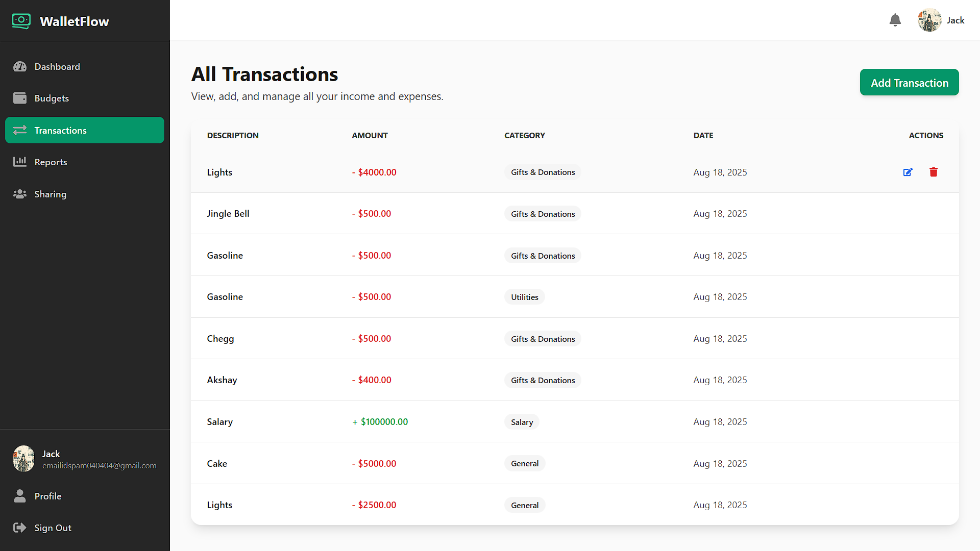Select the Cake transaction row
This screenshot has height=551, width=980.
click(x=575, y=463)
